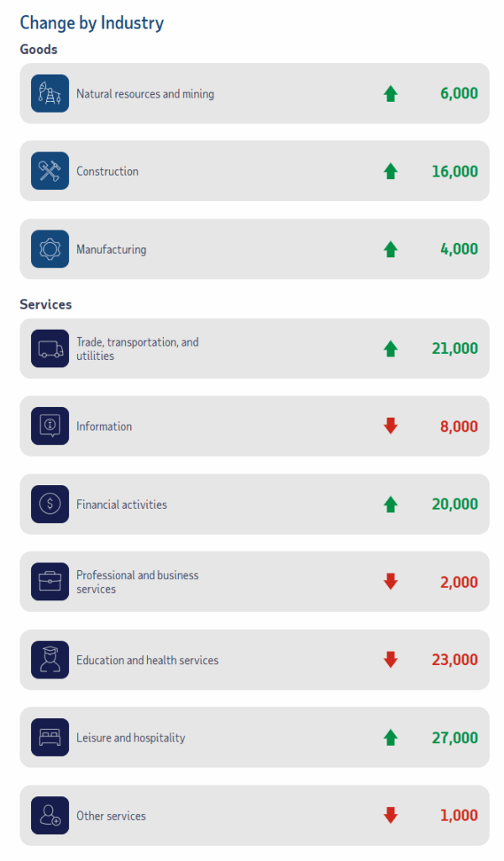The width and height of the screenshot is (504, 861).
Task: Click the red down arrow for Information
Action: [390, 426]
